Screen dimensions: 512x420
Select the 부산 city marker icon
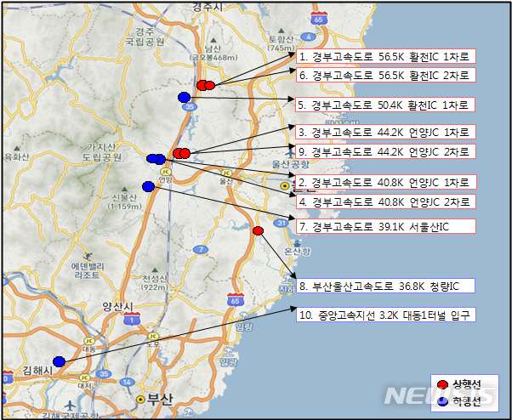[140, 398]
